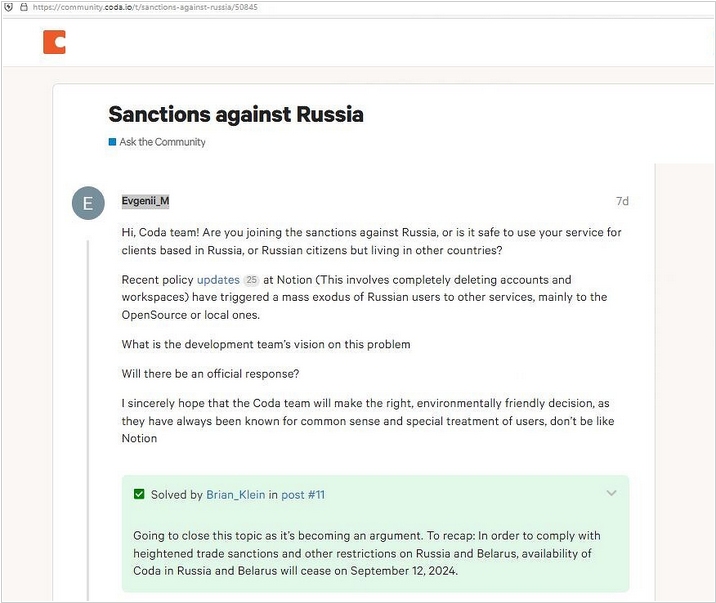Jump to post #11
The height and width of the screenshot is (603, 716).
[x=303, y=495]
